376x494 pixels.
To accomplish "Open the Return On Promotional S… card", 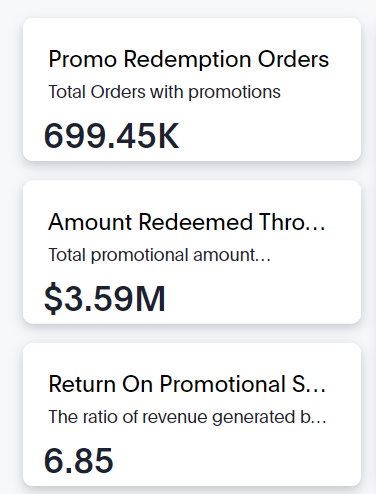I will [x=192, y=414].
